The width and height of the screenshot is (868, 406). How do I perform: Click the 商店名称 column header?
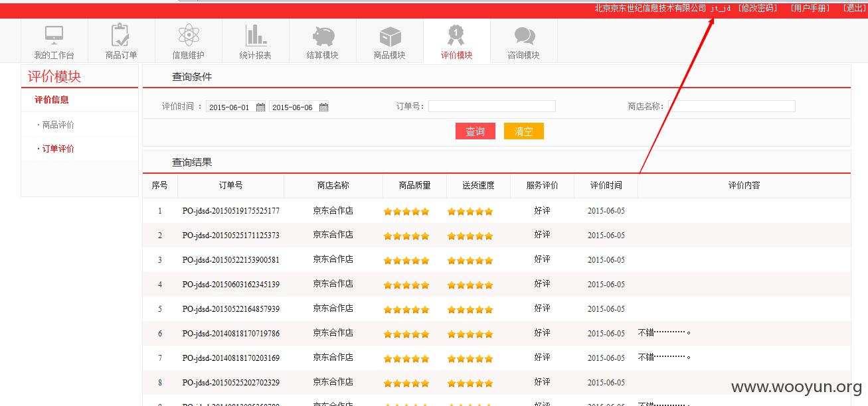(x=333, y=186)
